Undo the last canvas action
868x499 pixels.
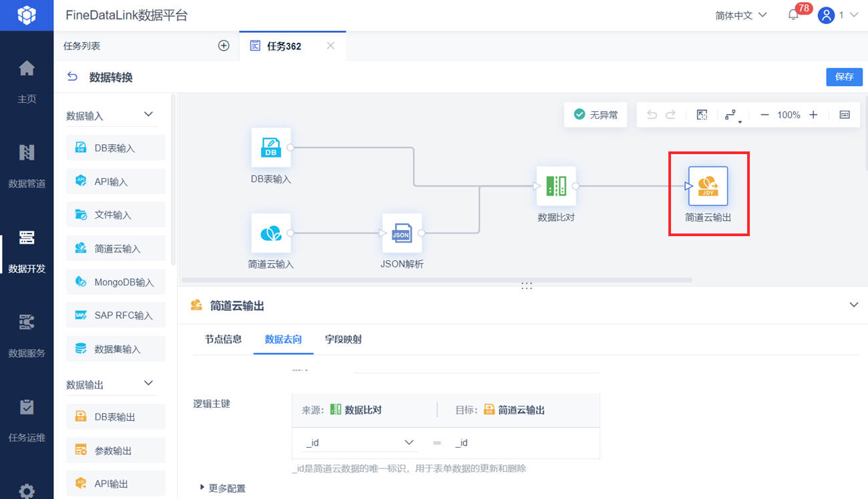click(653, 115)
